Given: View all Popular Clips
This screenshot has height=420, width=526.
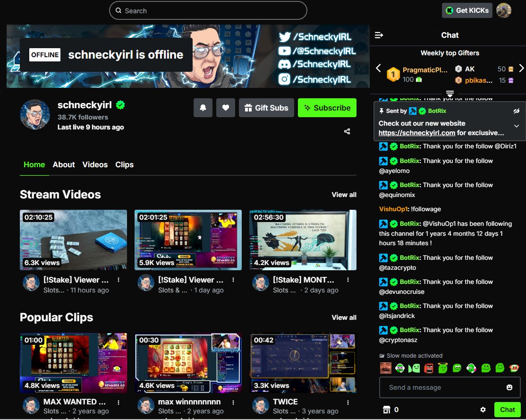Looking at the screenshot, I should [x=344, y=317].
